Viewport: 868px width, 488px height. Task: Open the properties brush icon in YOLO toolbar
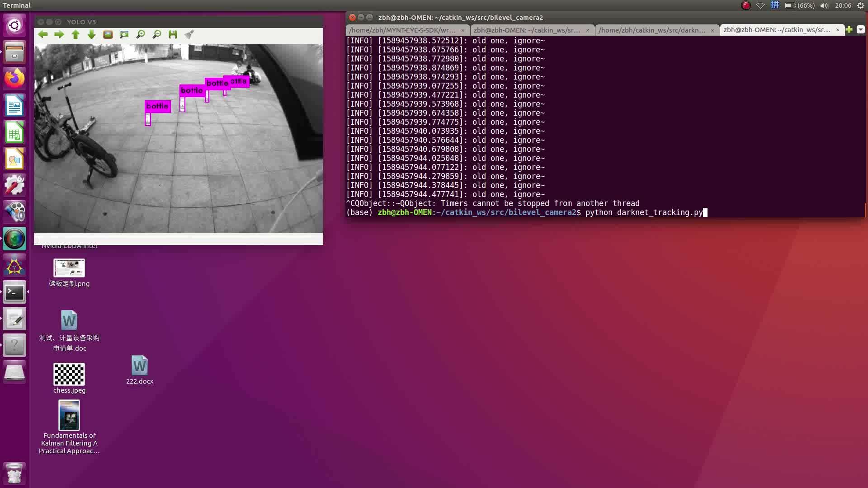pos(189,35)
